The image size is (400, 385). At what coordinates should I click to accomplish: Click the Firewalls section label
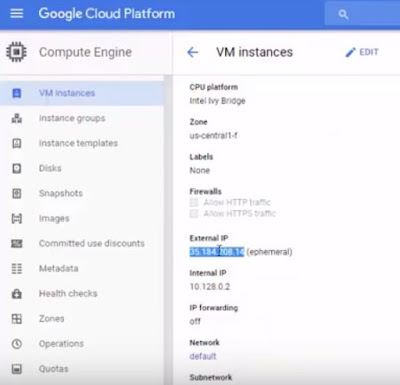coord(205,191)
